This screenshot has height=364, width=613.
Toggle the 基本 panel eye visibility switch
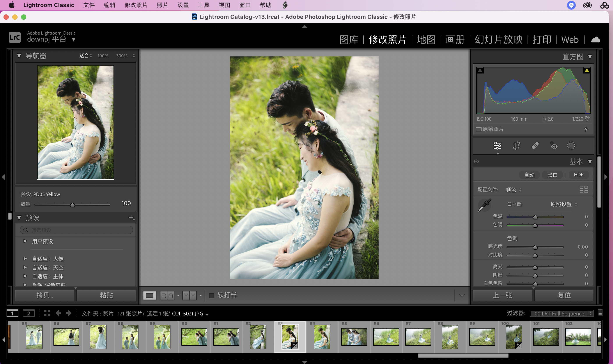tap(476, 161)
